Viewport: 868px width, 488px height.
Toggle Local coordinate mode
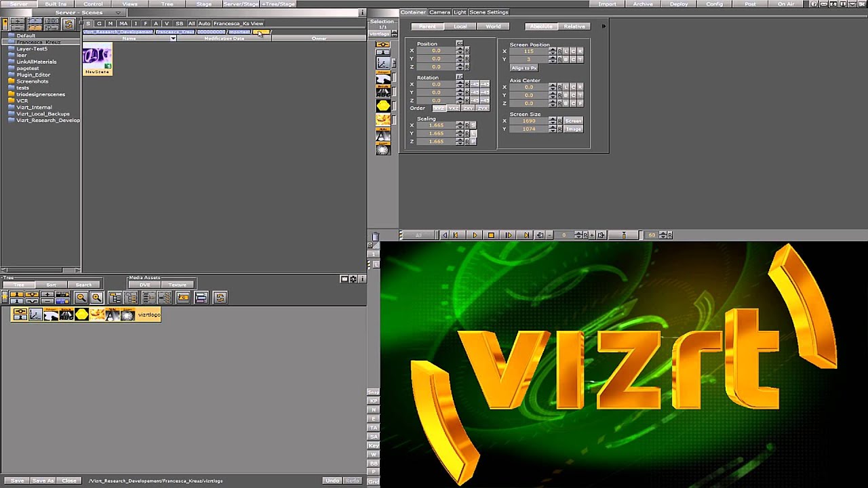point(460,26)
